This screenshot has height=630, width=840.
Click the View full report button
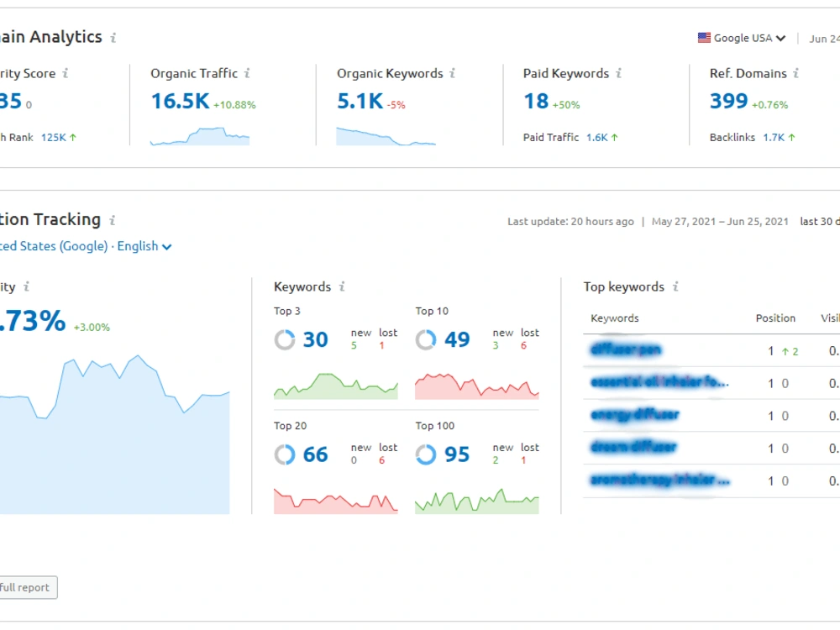[x=29, y=588]
